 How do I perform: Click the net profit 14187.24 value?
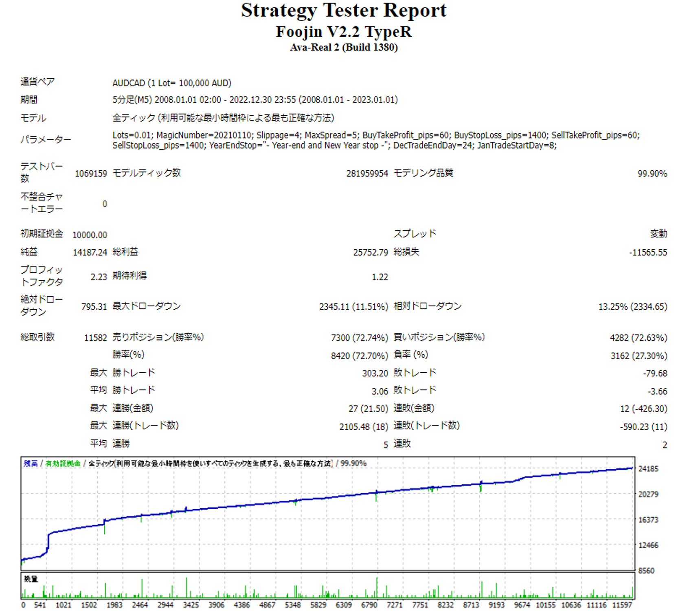coord(90,253)
